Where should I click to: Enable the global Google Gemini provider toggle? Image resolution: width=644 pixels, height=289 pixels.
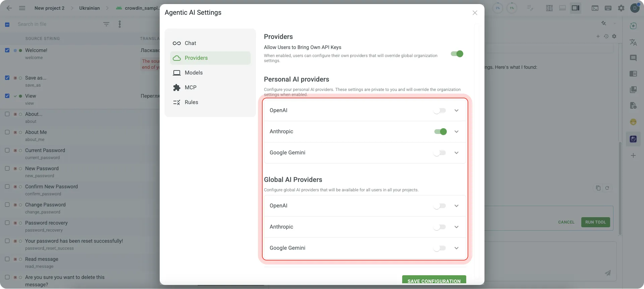(439, 248)
